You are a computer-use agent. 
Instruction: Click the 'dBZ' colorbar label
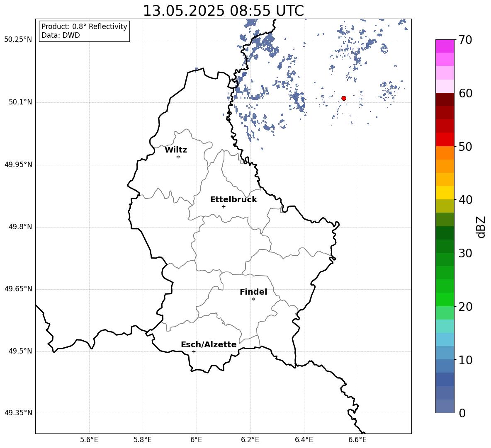(481, 227)
